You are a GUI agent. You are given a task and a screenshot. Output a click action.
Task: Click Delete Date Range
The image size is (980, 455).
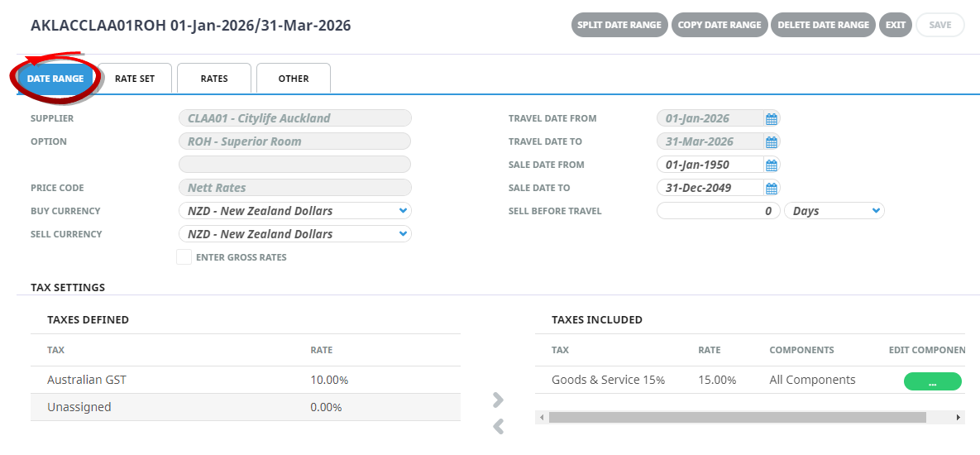tap(823, 25)
